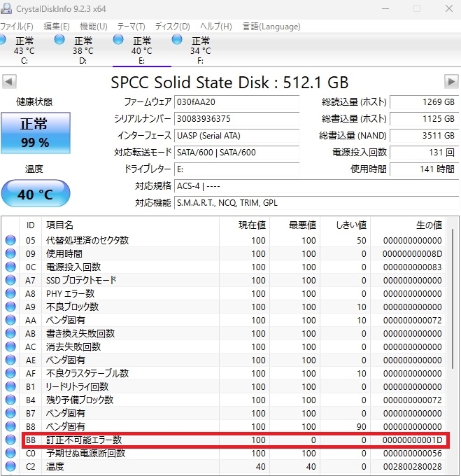The height and width of the screenshot is (476, 461).
Task: Click the status icon of row B8
Action: pyautogui.click(x=10, y=426)
